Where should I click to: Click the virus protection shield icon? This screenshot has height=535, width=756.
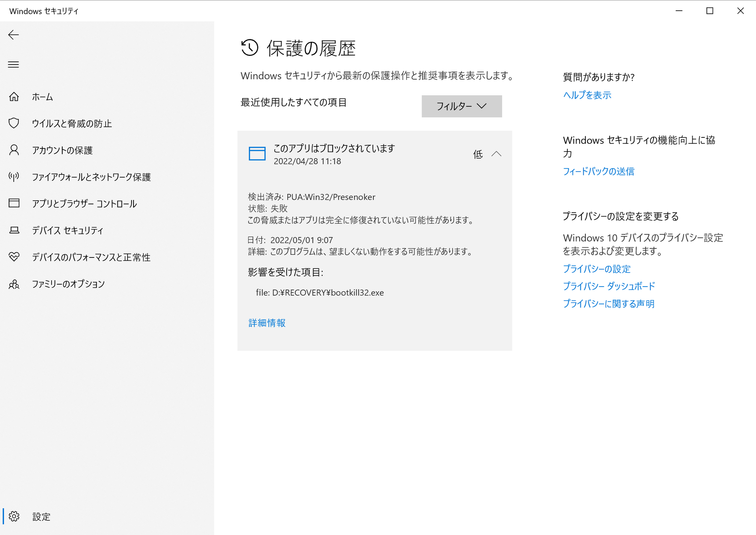[x=14, y=123]
